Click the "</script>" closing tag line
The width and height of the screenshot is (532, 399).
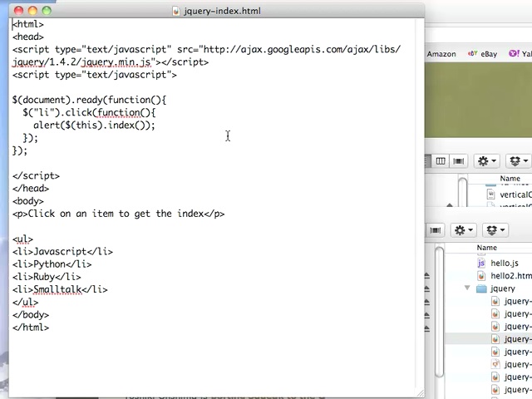pos(36,175)
